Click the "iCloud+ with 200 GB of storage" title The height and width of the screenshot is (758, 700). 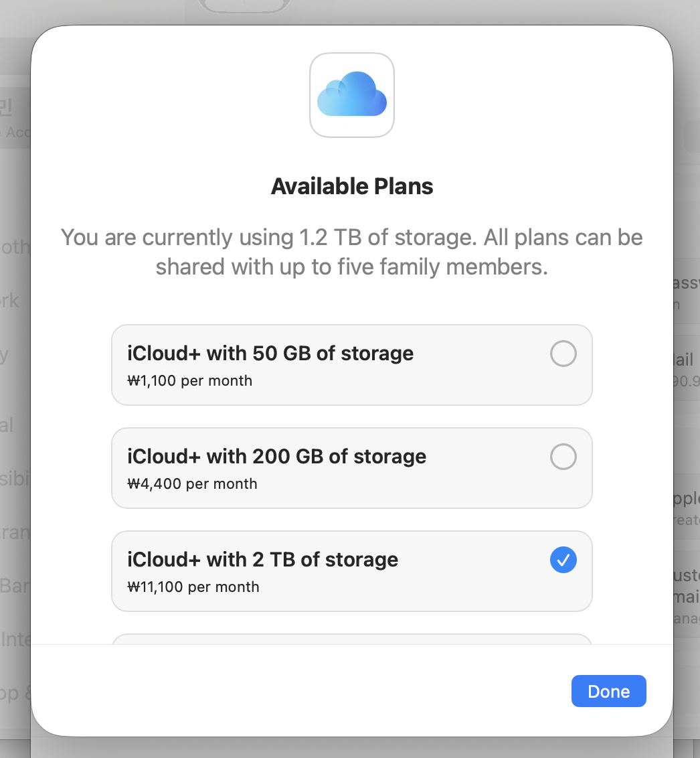tap(276, 457)
